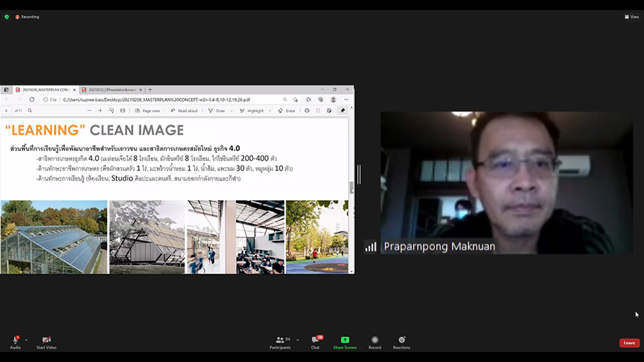Click the PDF vertical scrollbar handle
Screen dimensions: 644x362
351,187
